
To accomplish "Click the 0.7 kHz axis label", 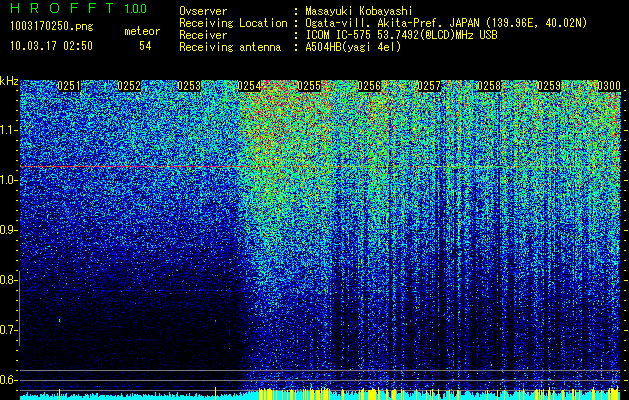I will tap(9, 330).
